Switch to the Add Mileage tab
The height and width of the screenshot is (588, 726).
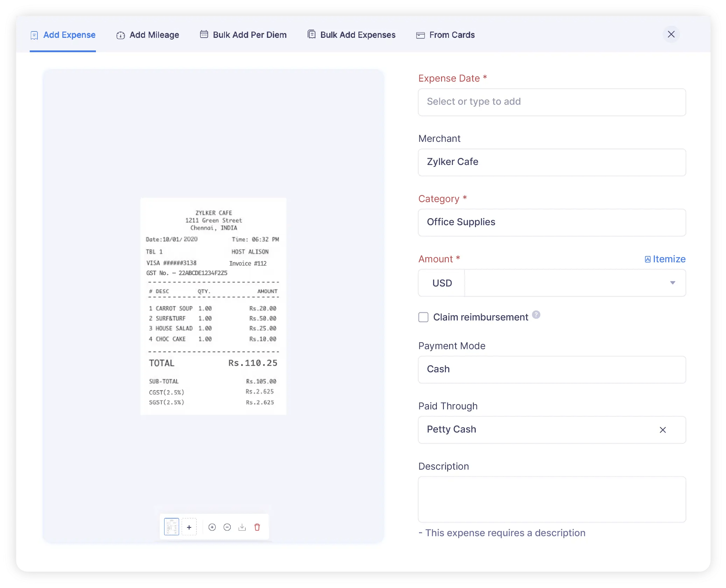tap(148, 35)
